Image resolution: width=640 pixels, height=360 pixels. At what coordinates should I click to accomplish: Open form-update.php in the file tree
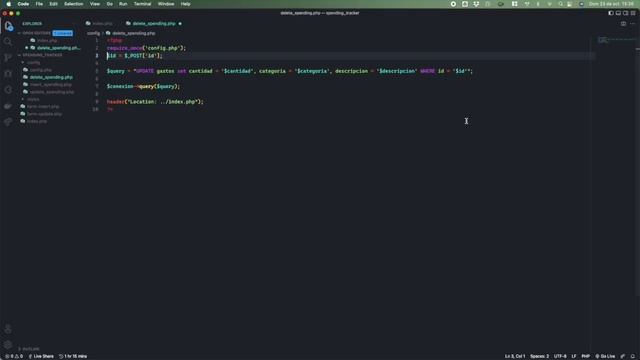pos(41,114)
